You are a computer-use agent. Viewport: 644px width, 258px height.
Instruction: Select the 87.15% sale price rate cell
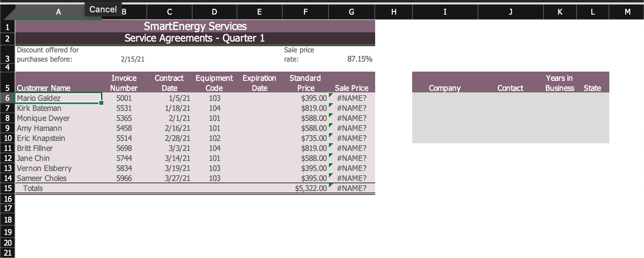pyautogui.click(x=352, y=54)
